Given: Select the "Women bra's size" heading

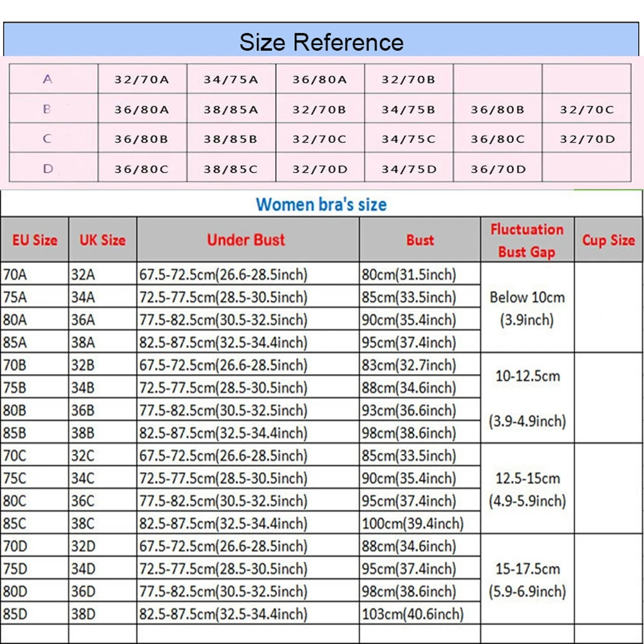Looking at the screenshot, I should [x=321, y=205].
